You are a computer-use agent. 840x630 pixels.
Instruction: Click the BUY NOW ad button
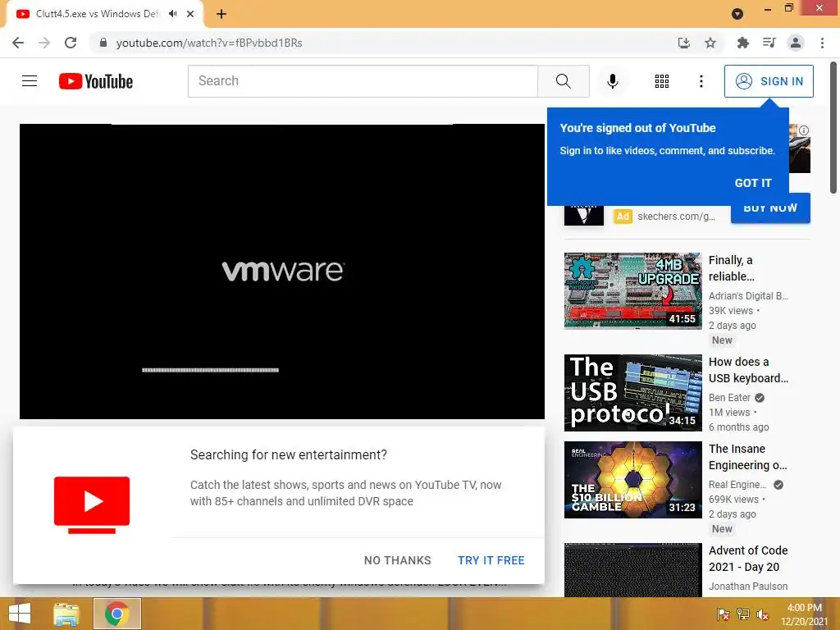pyautogui.click(x=770, y=208)
